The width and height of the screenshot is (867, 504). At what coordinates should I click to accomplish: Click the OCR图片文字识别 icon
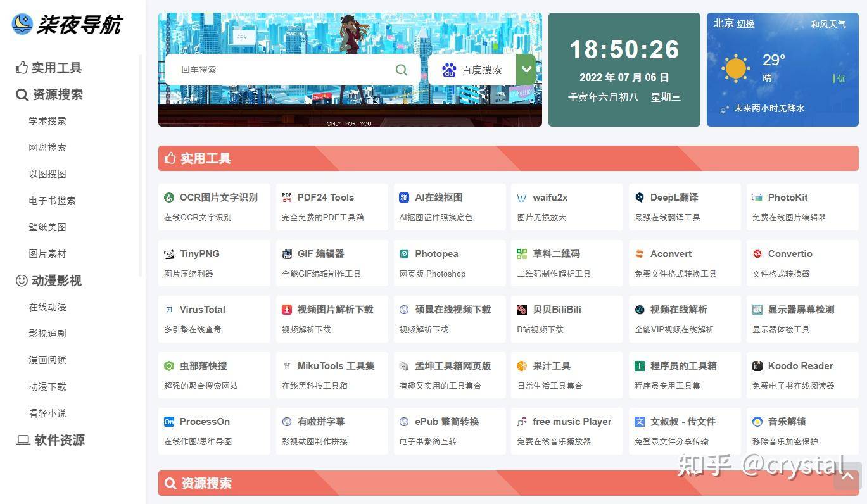[x=169, y=198]
